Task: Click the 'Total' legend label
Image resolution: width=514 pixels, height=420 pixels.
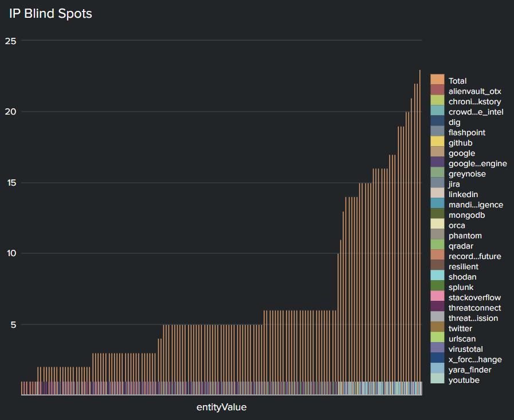Action: tap(457, 81)
